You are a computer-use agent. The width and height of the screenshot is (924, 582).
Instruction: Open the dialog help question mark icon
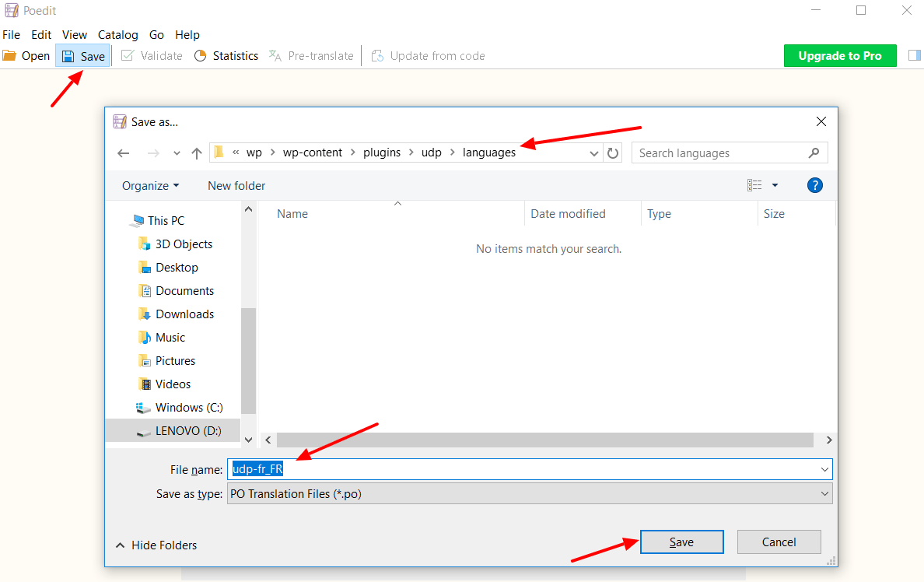[x=814, y=185]
